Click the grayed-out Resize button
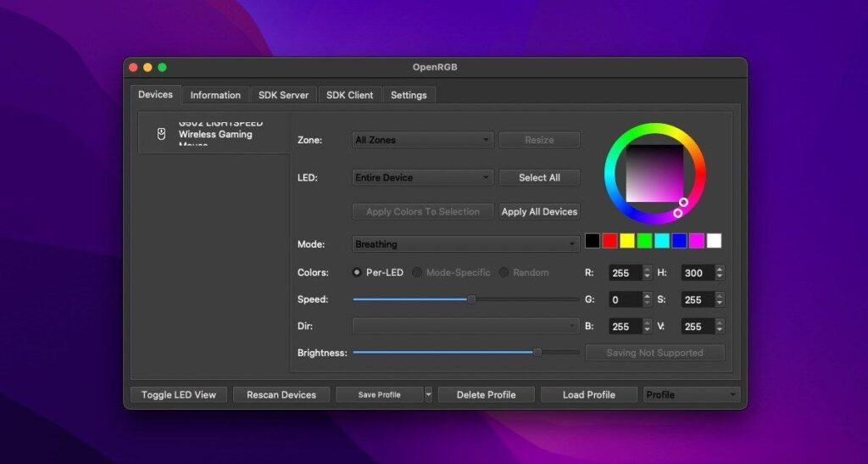 click(540, 140)
